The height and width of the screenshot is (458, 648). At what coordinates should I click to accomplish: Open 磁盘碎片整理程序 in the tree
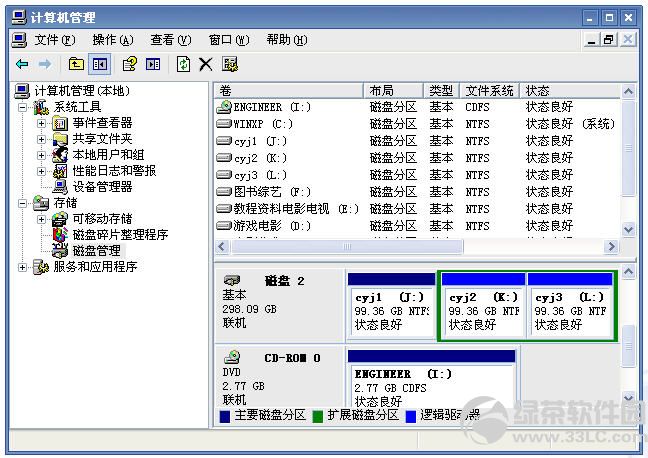click(119, 235)
